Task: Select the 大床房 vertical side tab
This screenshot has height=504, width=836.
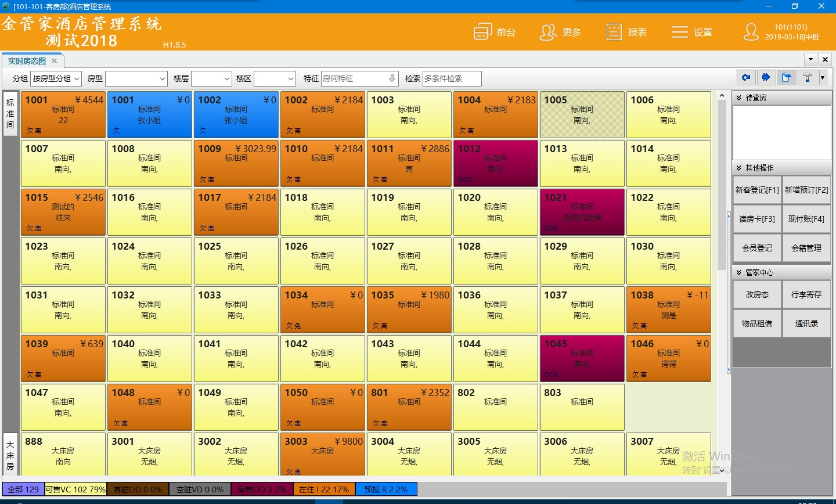Action: (x=10, y=455)
